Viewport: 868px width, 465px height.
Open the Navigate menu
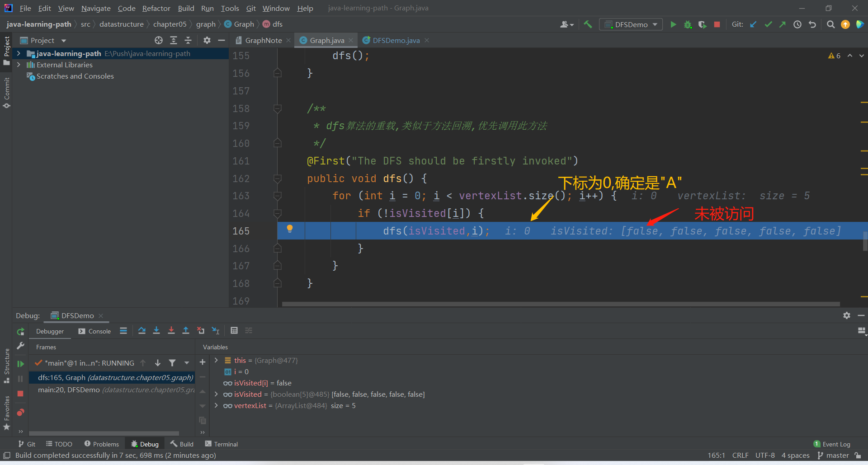pos(96,8)
